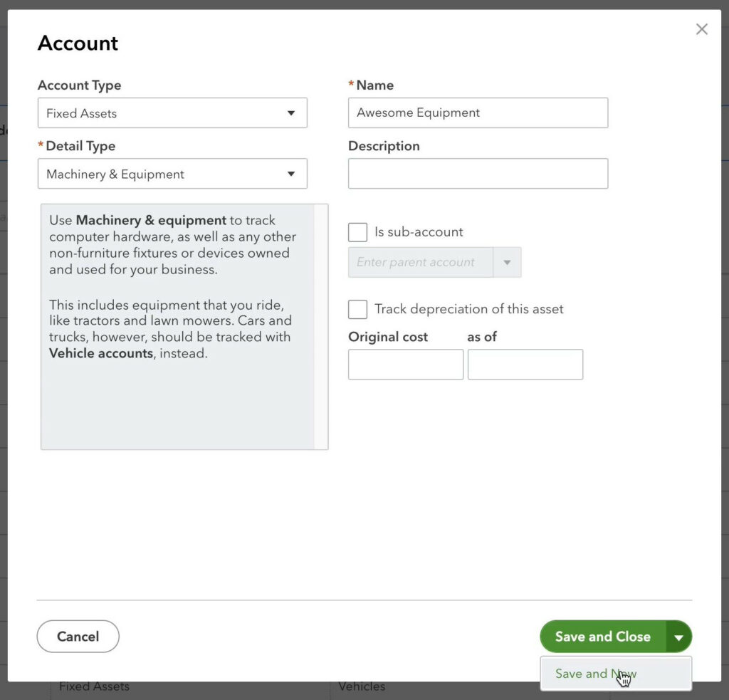Click the as of date field
Image resolution: width=729 pixels, height=700 pixels.
pyautogui.click(x=525, y=364)
